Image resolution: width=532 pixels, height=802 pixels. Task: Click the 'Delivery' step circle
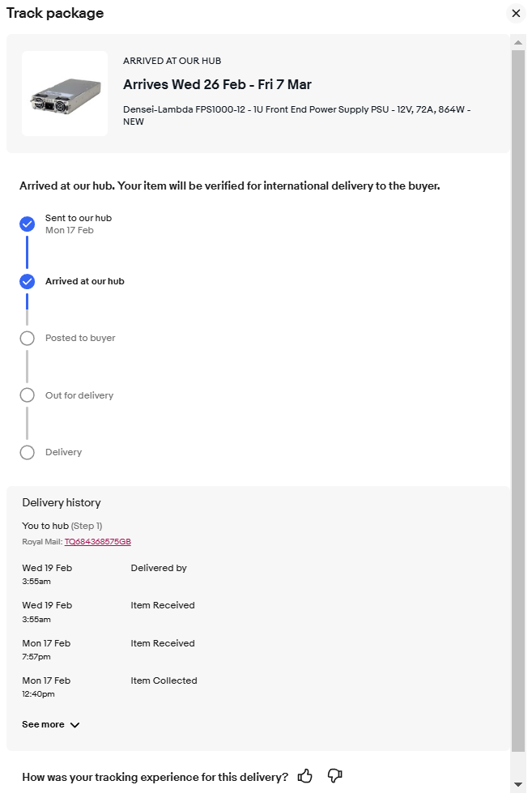coord(28,452)
